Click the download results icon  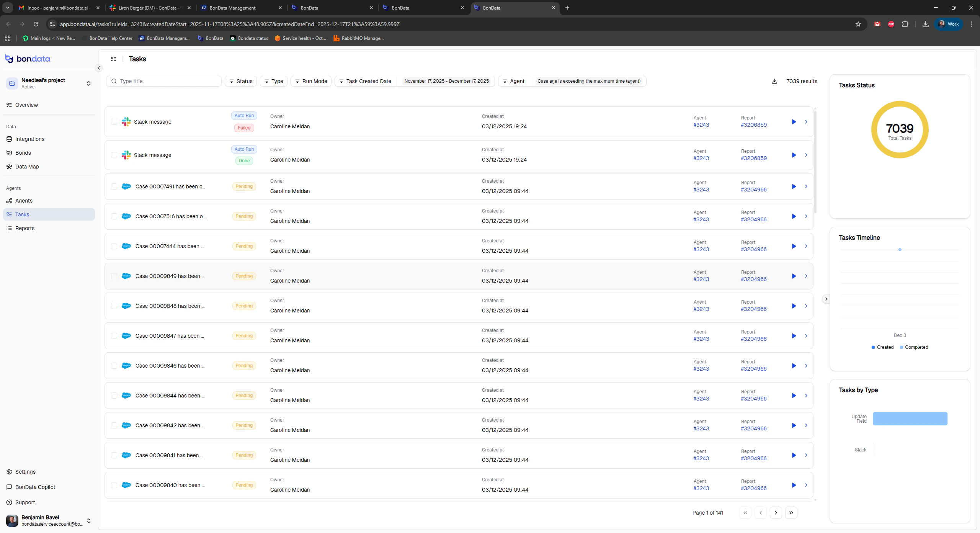click(x=774, y=81)
